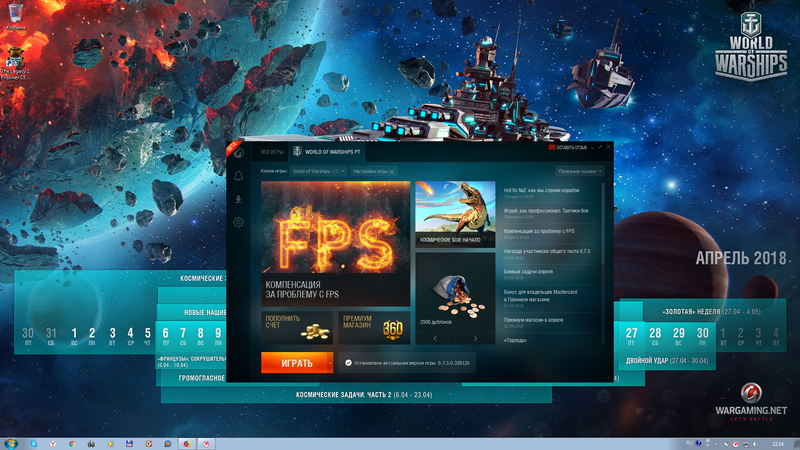Open news Награда участникам общего теста 0.7.3
Viewport: 800px width, 450px height.
coord(548,254)
